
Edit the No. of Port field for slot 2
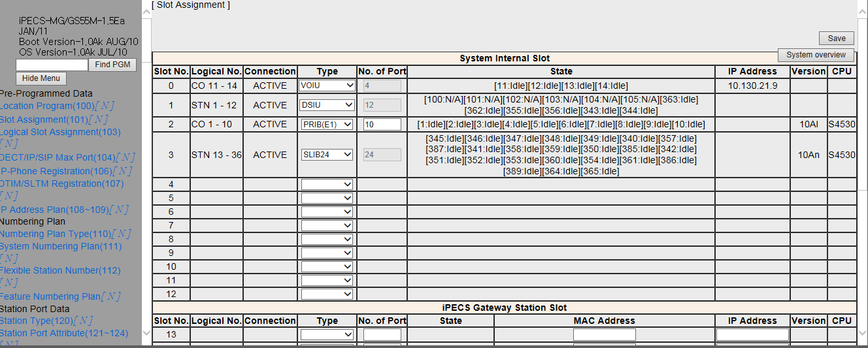pos(382,124)
